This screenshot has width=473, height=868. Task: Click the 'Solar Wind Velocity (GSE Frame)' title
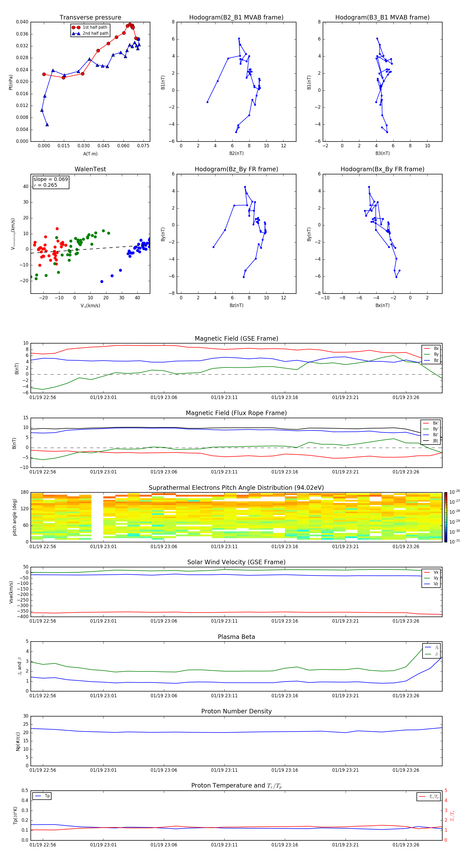(x=236, y=562)
